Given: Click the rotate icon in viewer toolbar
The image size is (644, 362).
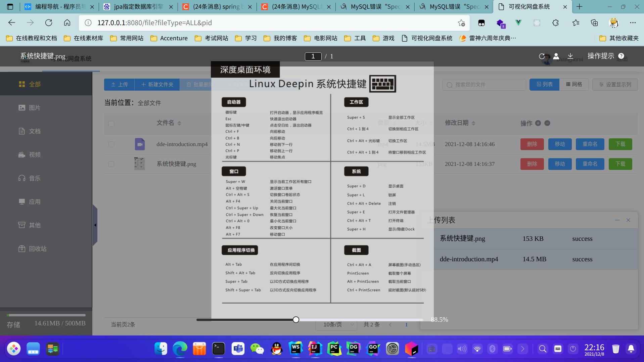Looking at the screenshot, I should (x=542, y=56).
